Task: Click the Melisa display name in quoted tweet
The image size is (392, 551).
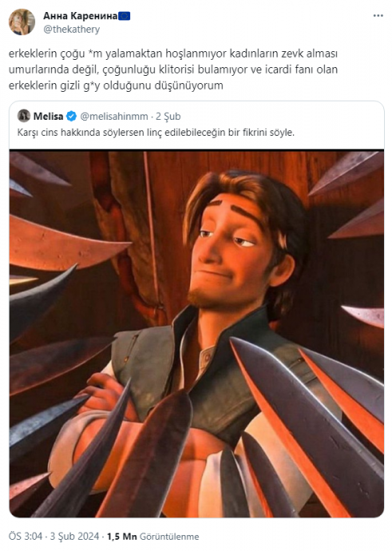Action: (48, 116)
